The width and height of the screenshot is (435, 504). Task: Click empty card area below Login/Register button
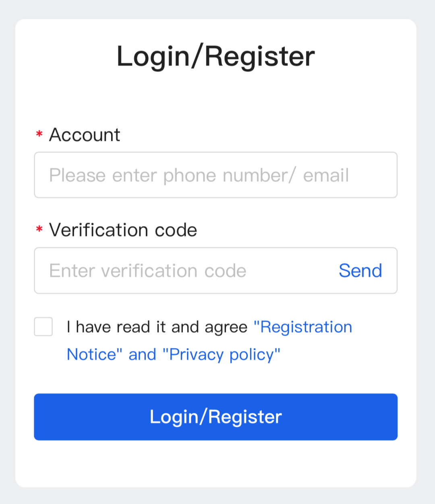point(215,464)
